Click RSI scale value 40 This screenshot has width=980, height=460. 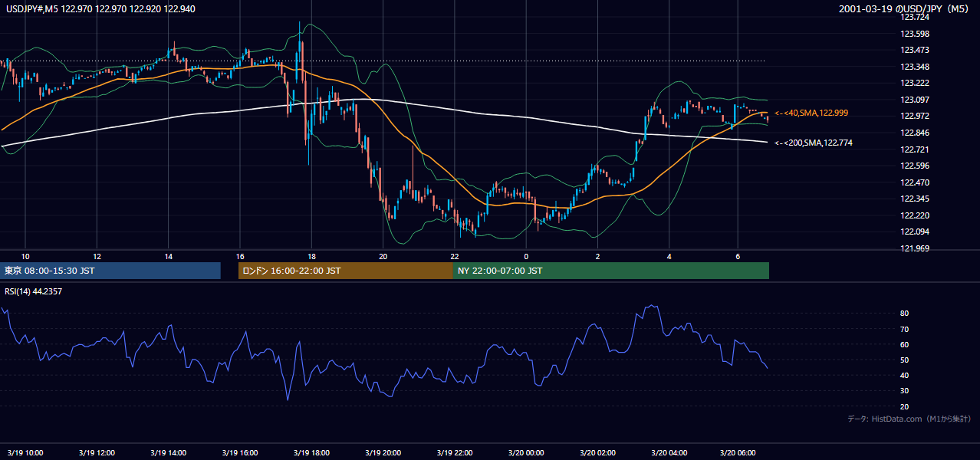[x=905, y=375]
